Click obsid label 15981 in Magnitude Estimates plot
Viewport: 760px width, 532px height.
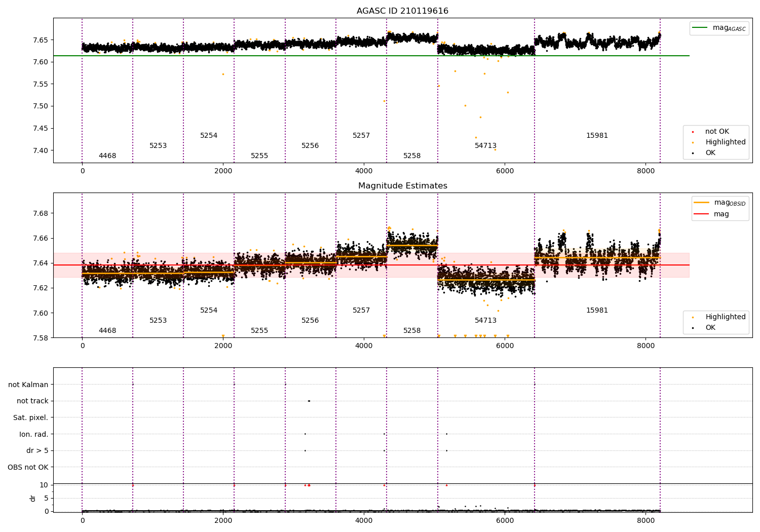coord(597,310)
